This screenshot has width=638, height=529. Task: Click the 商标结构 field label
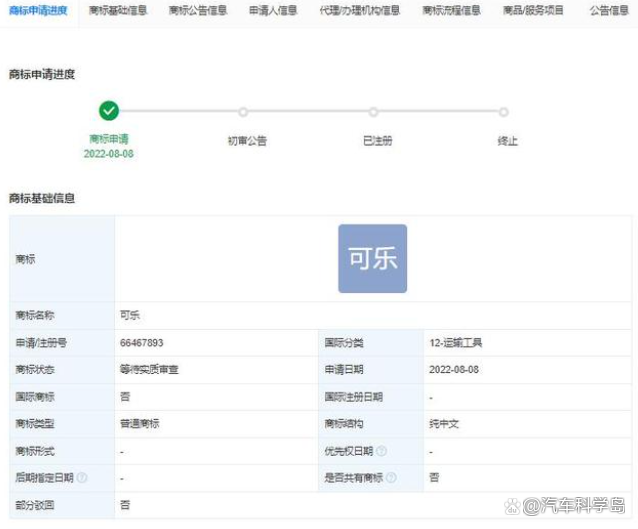[x=344, y=424]
